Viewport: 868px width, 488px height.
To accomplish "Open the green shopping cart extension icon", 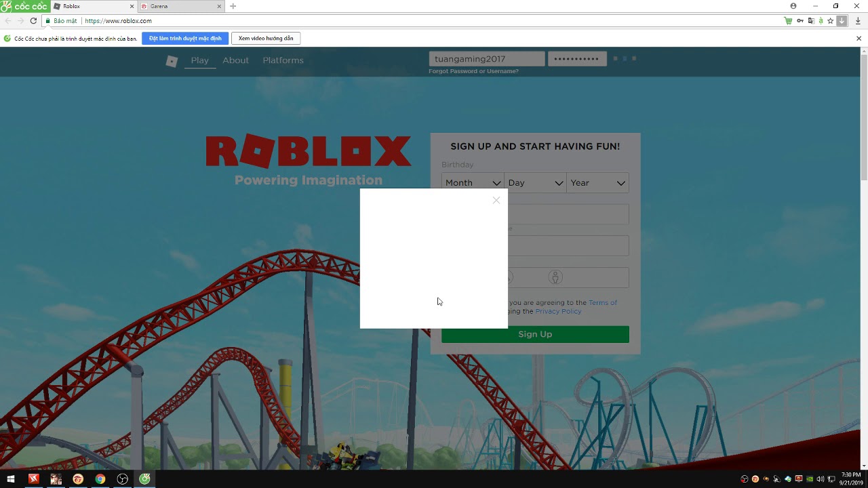I will [788, 21].
